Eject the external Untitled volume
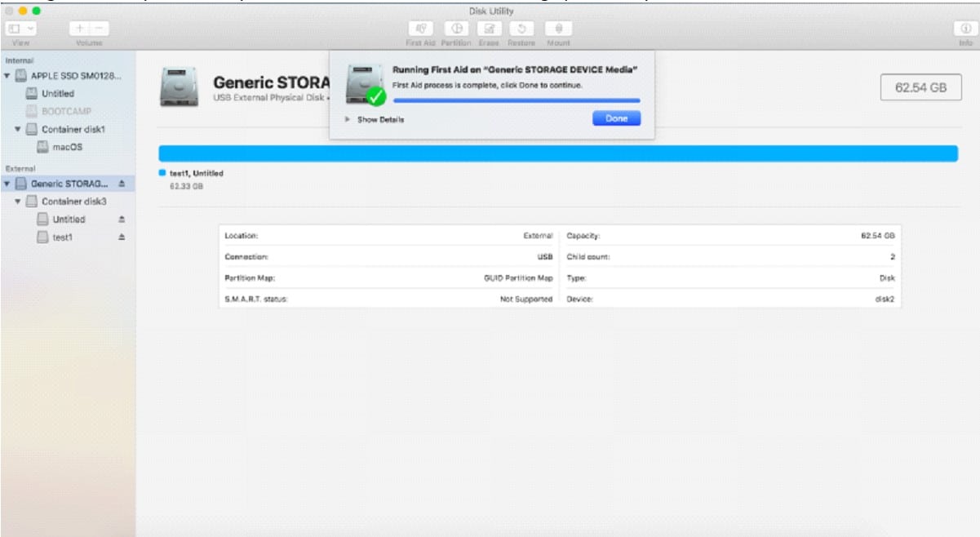 click(122, 218)
